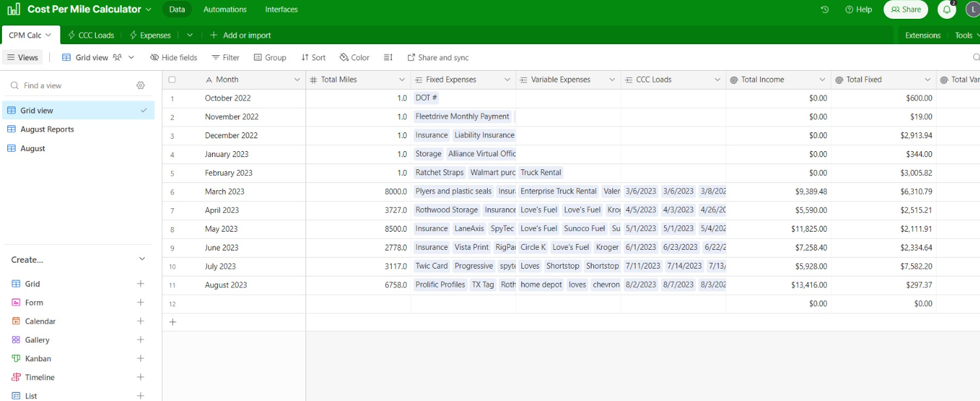Add new row with plus below grid

(172, 322)
